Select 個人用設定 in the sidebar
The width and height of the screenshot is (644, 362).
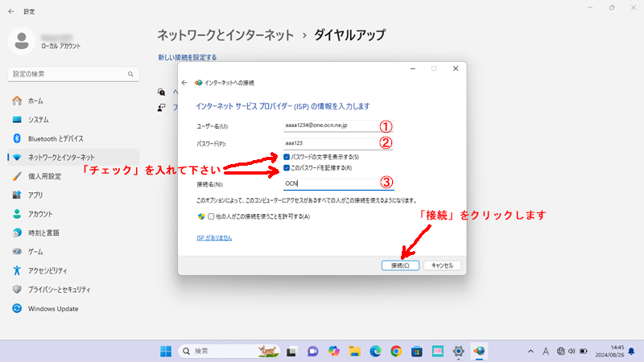(x=44, y=176)
